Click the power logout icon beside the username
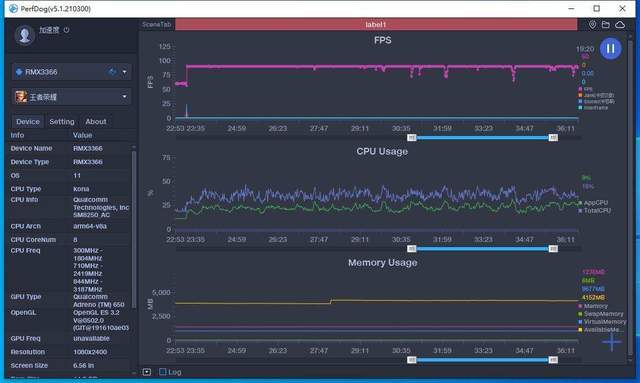Viewport: 640px width, 383px height. tap(66, 30)
